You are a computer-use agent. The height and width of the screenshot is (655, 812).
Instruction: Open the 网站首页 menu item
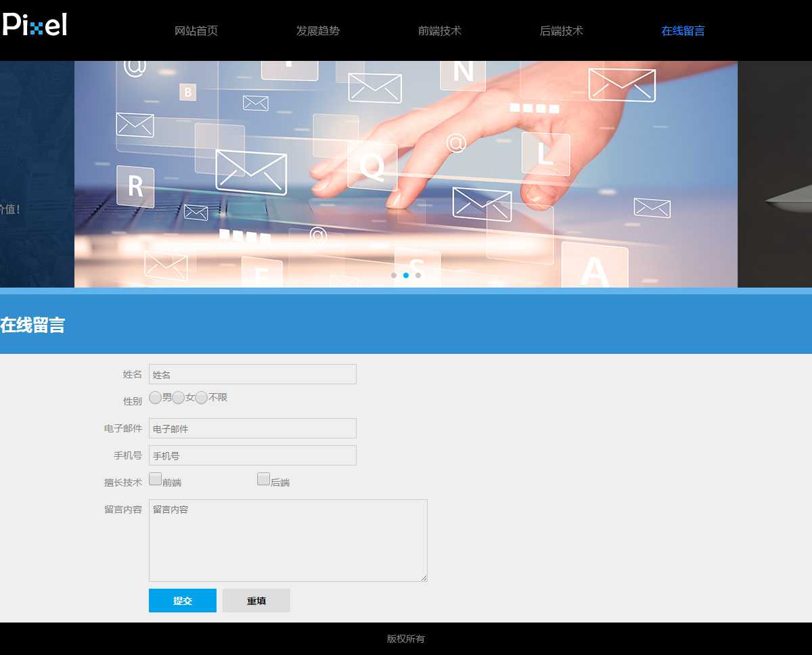pos(196,30)
